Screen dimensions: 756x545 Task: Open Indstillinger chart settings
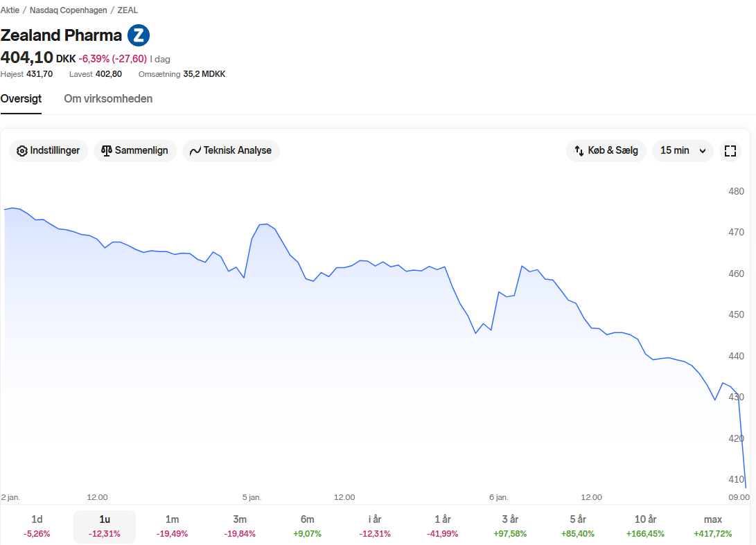(x=49, y=151)
